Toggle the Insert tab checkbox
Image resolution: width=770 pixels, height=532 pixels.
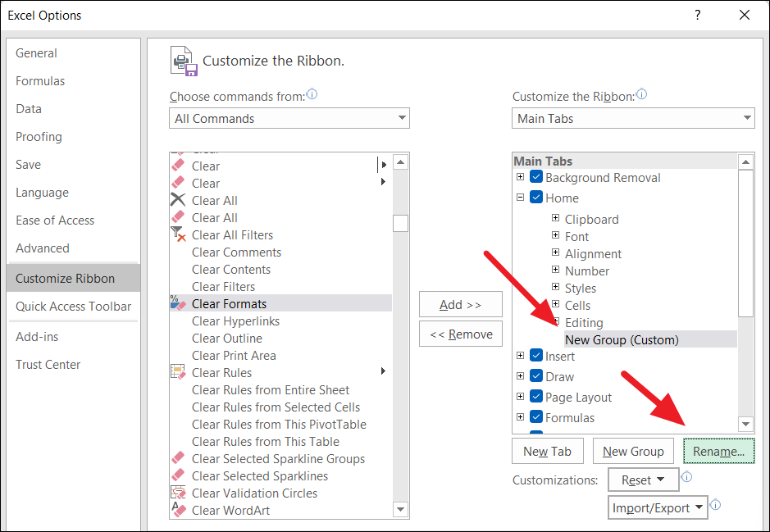point(536,355)
